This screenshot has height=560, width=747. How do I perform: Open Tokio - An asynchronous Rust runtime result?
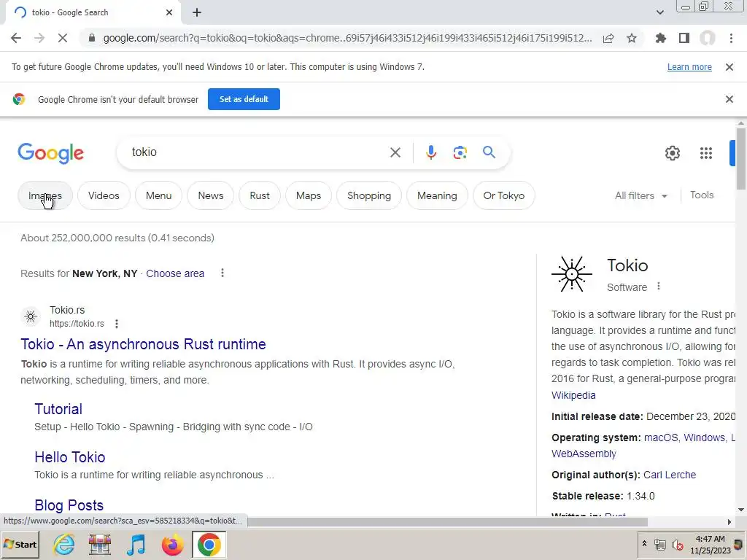tap(144, 344)
